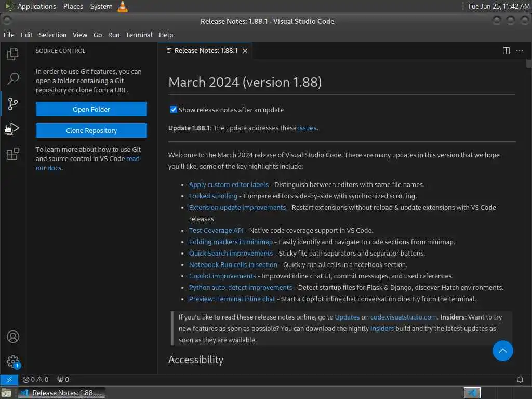Open the Manage gear icon
Viewport: 532px width, 399px height.
coord(13,362)
